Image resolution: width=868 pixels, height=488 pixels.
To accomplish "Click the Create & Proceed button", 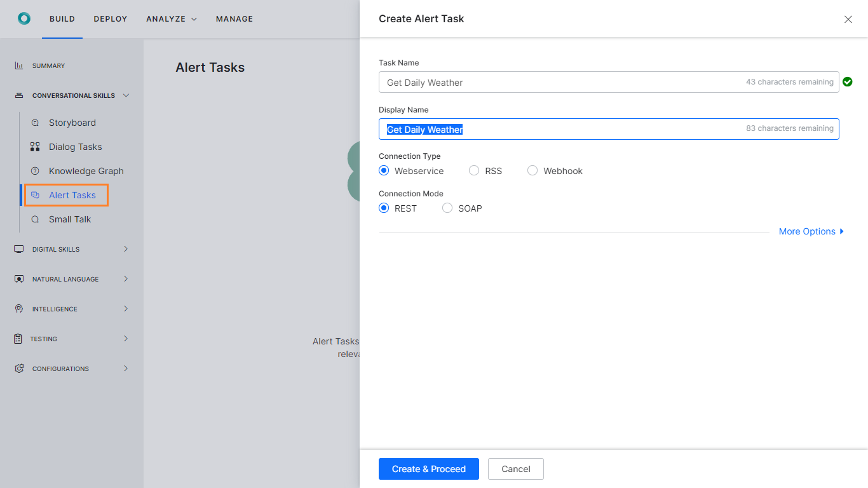I will 428,469.
